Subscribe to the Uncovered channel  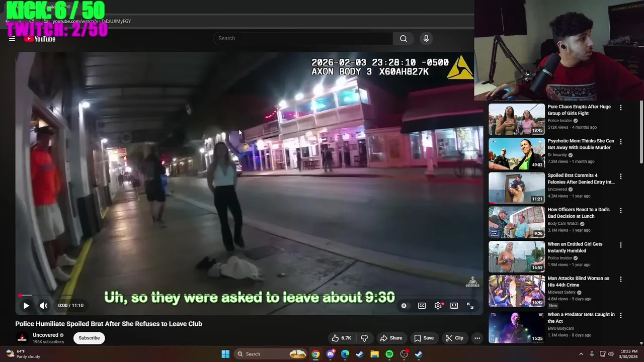[x=89, y=338]
